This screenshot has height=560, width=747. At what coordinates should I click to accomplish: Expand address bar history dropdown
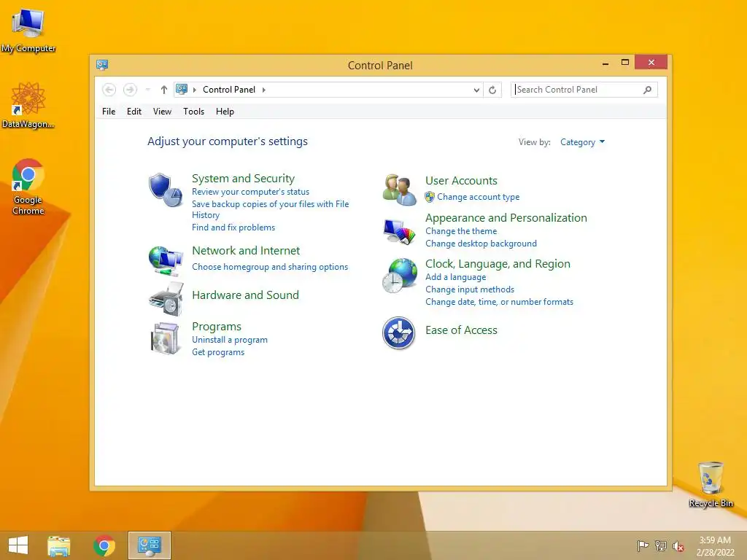(476, 90)
